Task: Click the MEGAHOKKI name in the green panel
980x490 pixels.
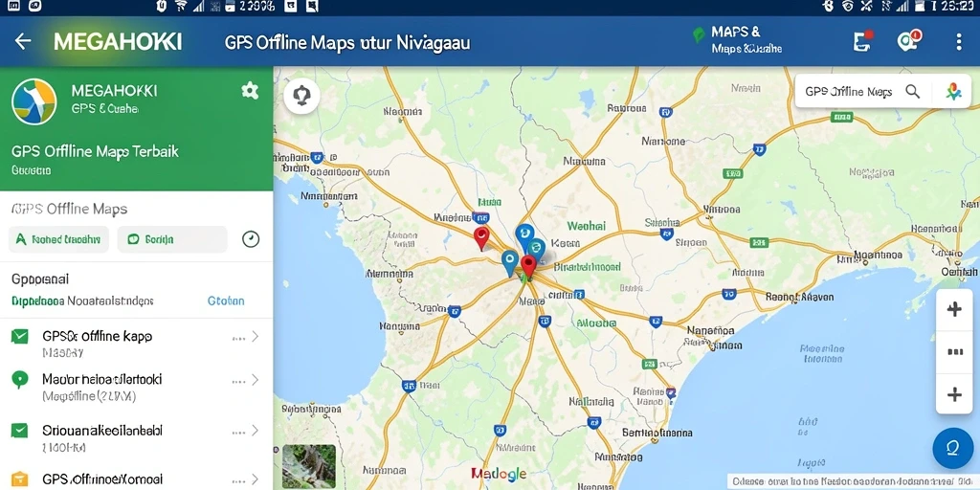Action: [115, 91]
